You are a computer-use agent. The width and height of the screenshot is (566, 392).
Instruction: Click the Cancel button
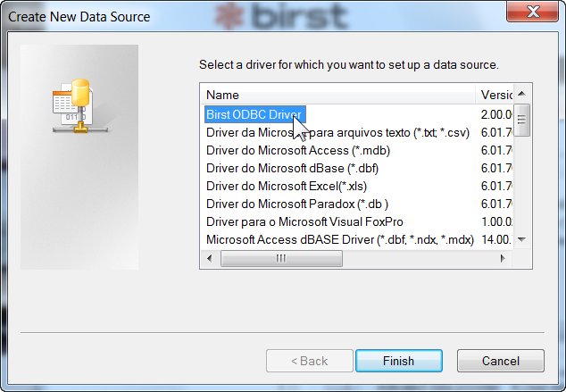pos(501,361)
